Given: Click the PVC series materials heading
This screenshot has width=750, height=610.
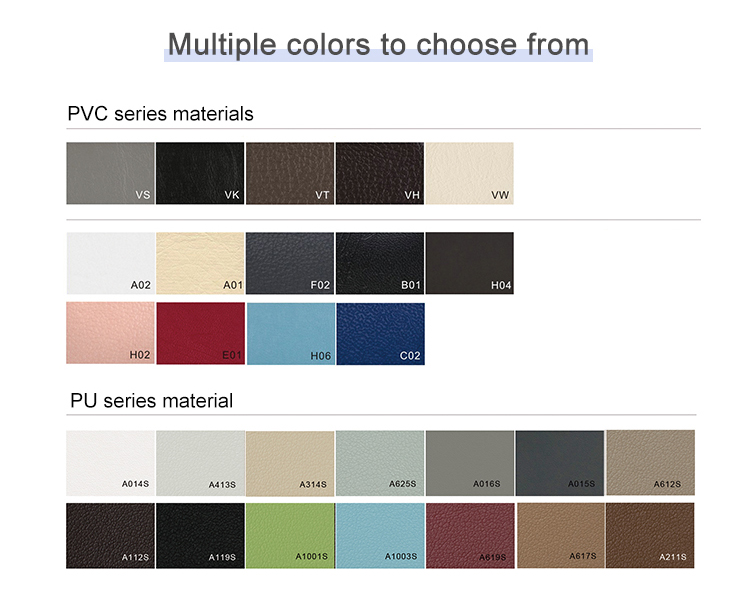Looking at the screenshot, I should click(160, 114).
